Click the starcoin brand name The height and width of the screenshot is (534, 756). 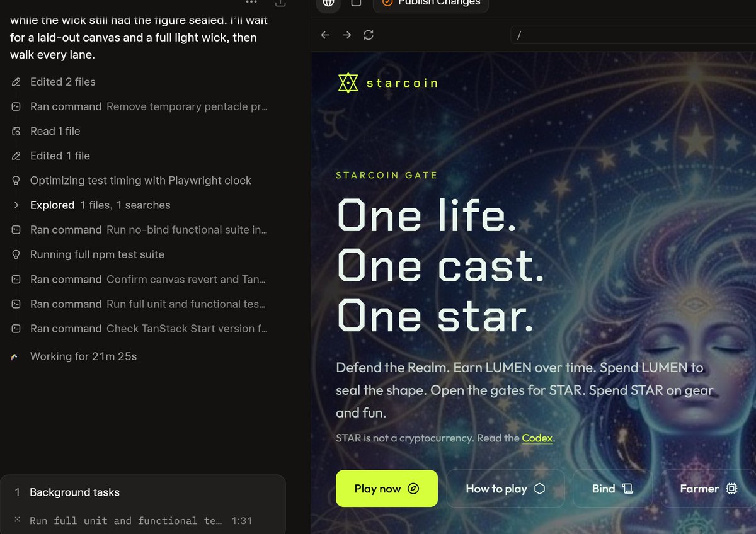[x=402, y=83]
